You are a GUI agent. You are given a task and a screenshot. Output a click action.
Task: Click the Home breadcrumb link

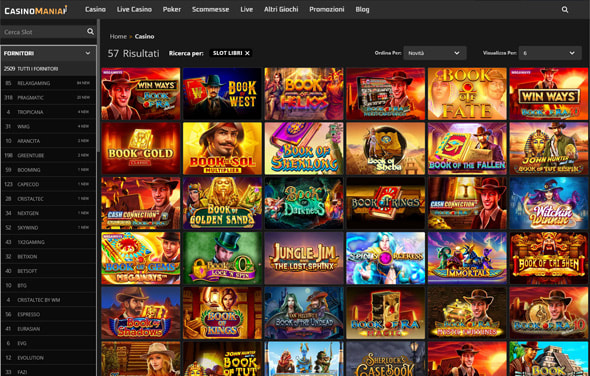(118, 37)
